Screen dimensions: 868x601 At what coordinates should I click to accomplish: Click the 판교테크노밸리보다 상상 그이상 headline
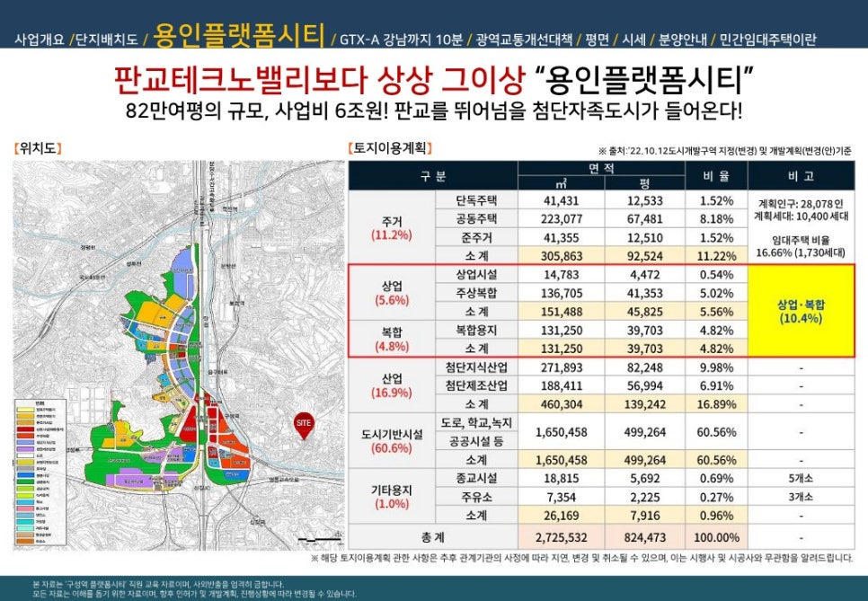[x=318, y=81]
